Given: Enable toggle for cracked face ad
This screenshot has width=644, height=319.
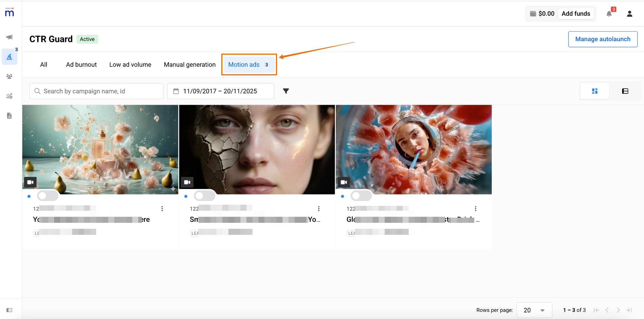Looking at the screenshot, I should [204, 196].
